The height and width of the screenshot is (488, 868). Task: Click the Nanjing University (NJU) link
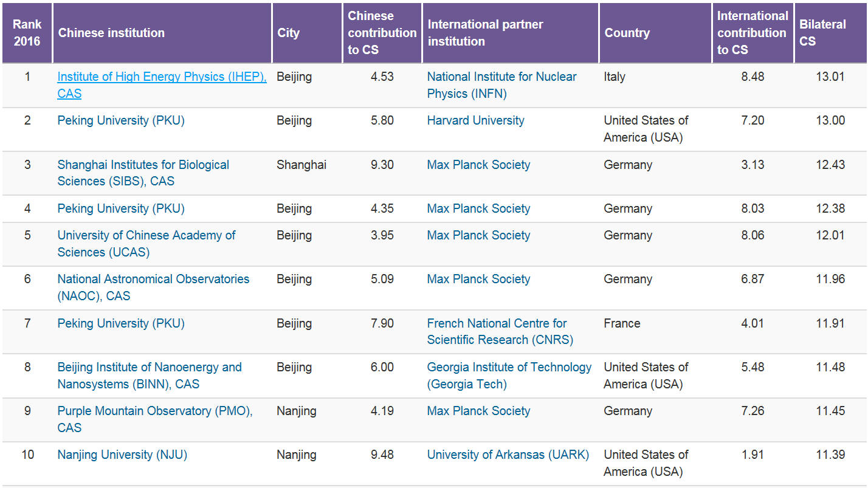(x=122, y=455)
